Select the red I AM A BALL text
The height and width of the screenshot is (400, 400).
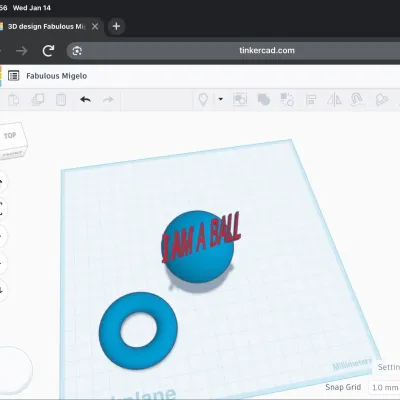201,237
